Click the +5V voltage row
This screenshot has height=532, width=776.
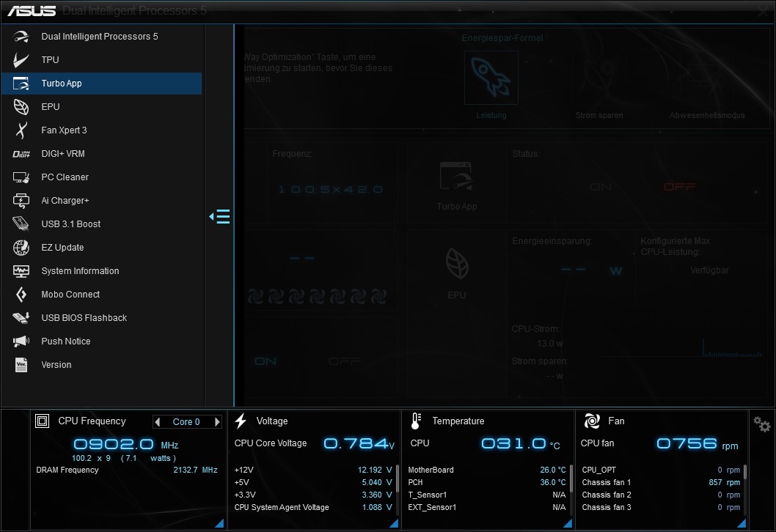[x=313, y=482]
